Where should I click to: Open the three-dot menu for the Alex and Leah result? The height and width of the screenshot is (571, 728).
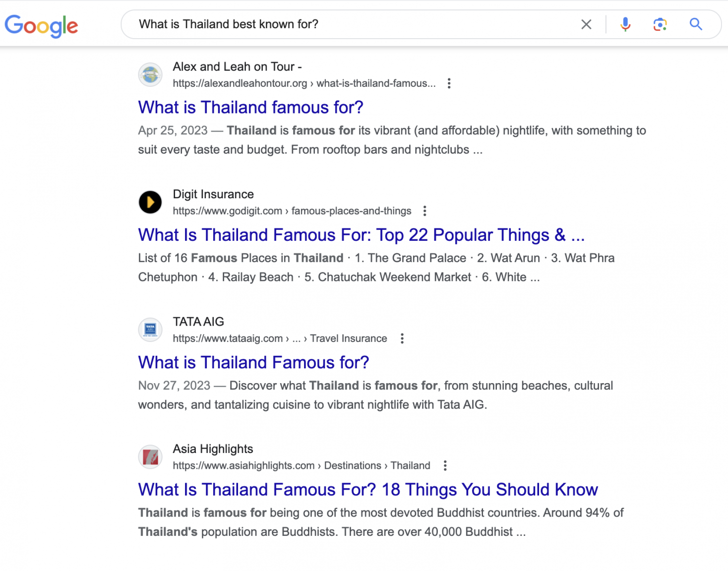[x=449, y=83]
